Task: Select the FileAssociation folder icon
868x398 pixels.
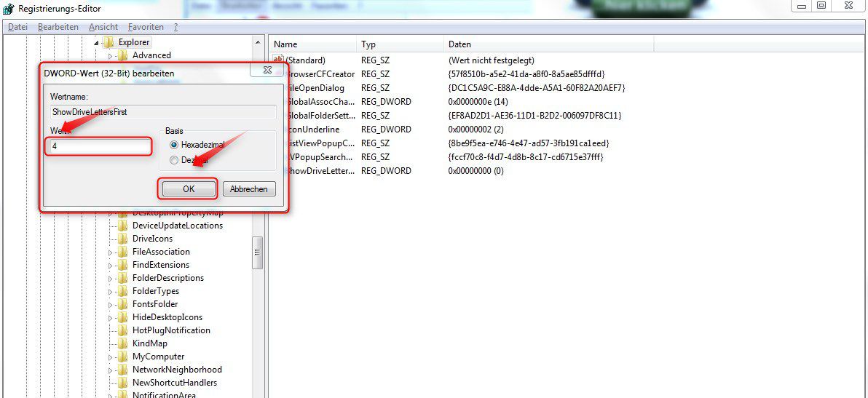Action: click(123, 252)
